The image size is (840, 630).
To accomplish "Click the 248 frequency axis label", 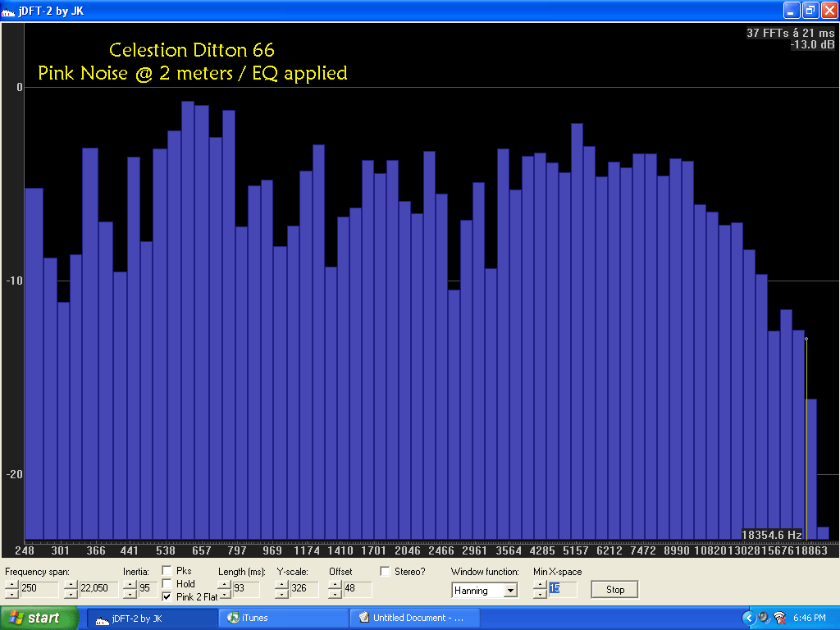I will [25, 550].
